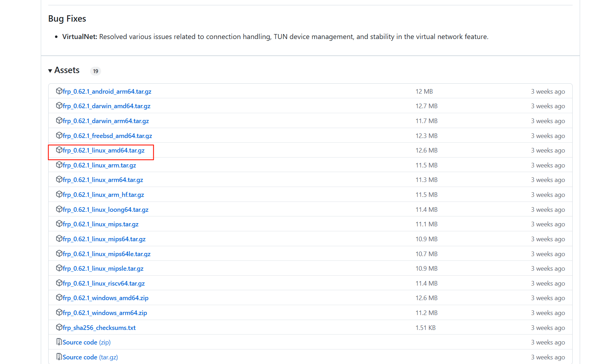Image resolution: width=612 pixels, height=364 pixels.
Task: Click package icon next to frp_0.62.1_linux_amd64.tar.gz
Action: point(59,150)
